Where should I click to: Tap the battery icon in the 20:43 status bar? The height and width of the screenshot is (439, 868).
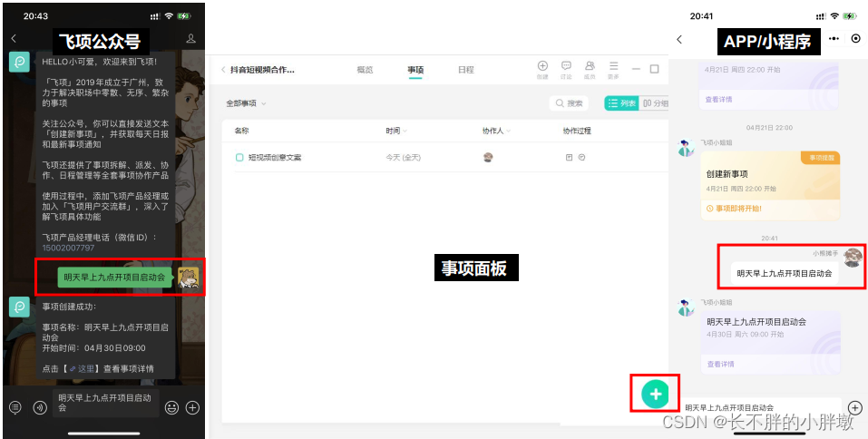pyautogui.click(x=184, y=16)
